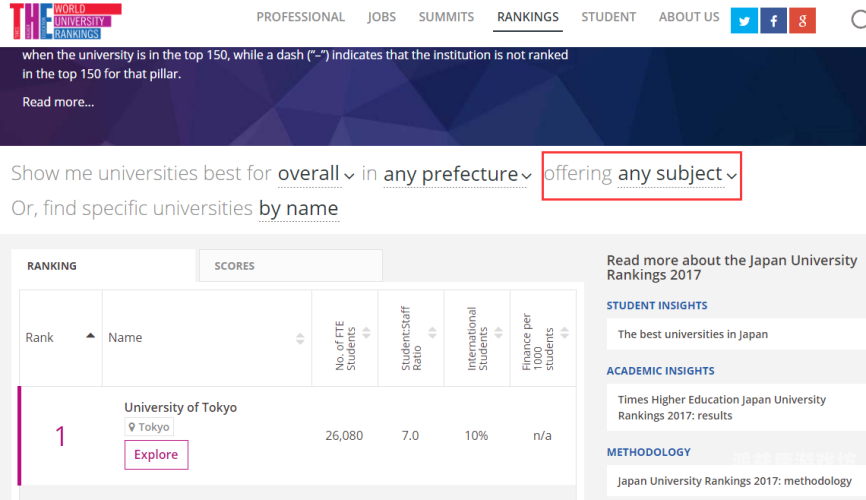Open the 'overall' ranking criteria dropdown
This screenshot has height=500, width=866.
tap(315, 174)
